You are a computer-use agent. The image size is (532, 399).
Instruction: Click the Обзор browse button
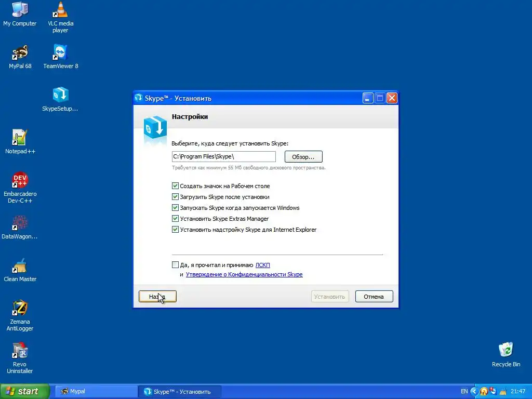click(303, 157)
